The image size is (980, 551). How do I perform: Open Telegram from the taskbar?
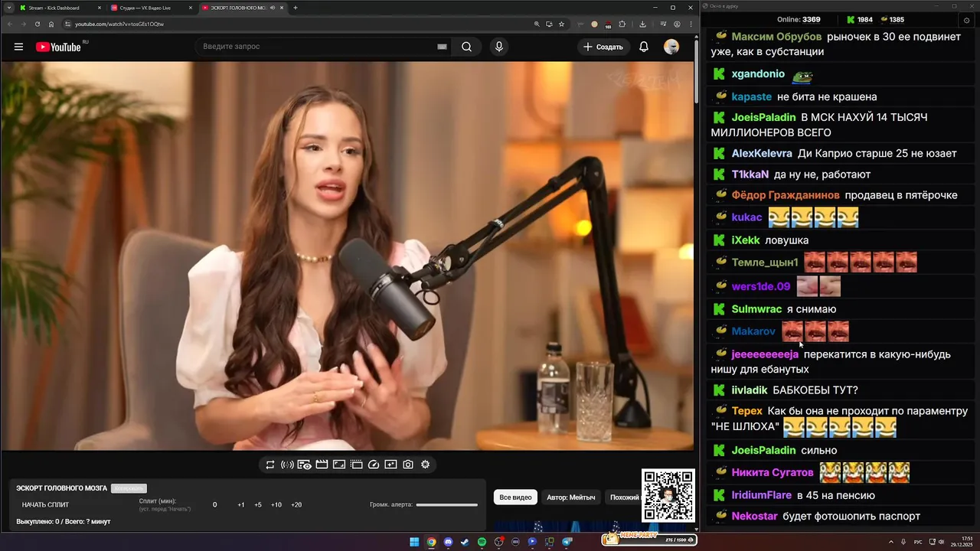(567, 542)
